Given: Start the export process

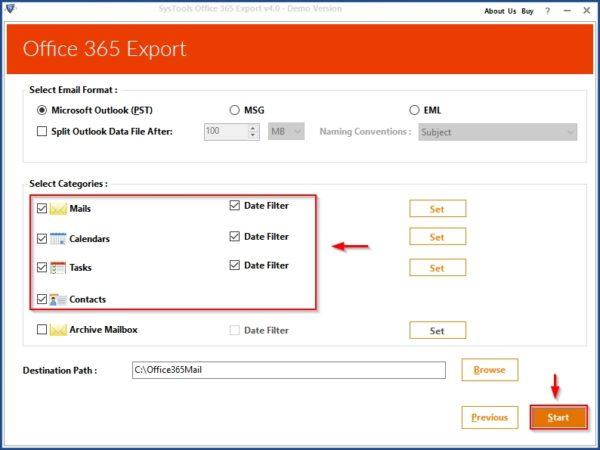Looking at the screenshot, I should [x=558, y=417].
